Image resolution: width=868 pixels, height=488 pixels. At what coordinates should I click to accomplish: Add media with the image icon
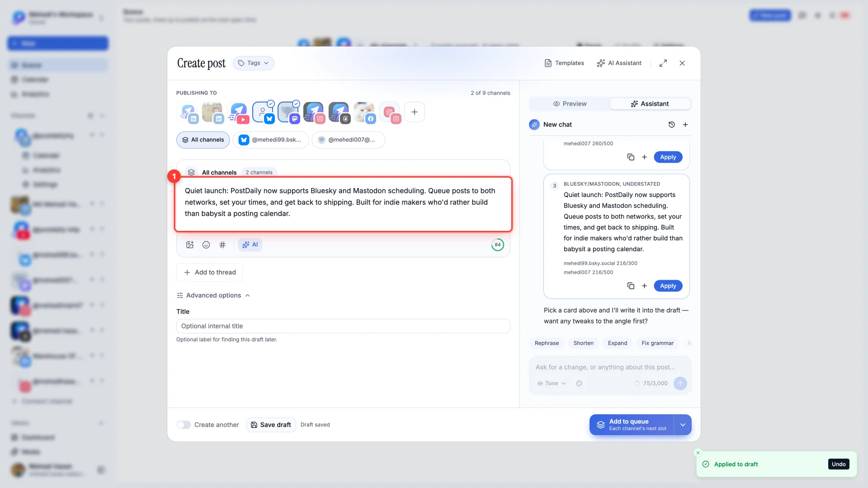[190, 244]
